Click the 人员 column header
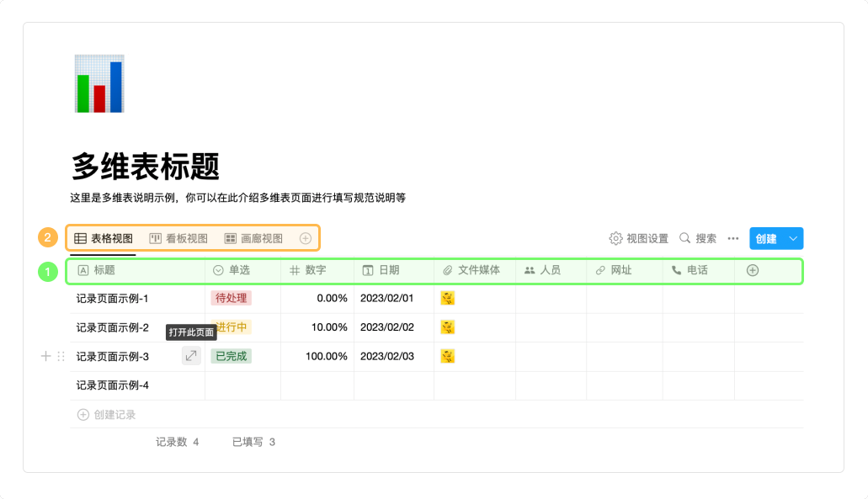The width and height of the screenshot is (868, 499). coord(551,270)
